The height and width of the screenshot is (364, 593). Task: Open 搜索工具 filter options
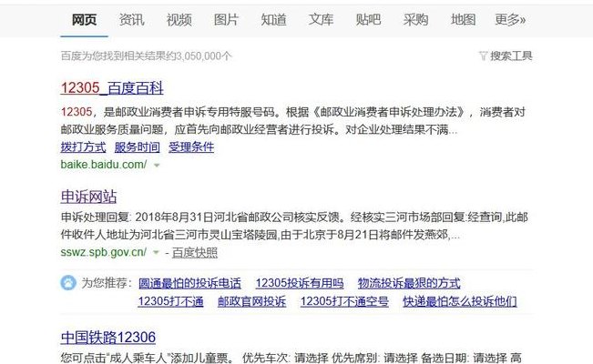[511, 56]
